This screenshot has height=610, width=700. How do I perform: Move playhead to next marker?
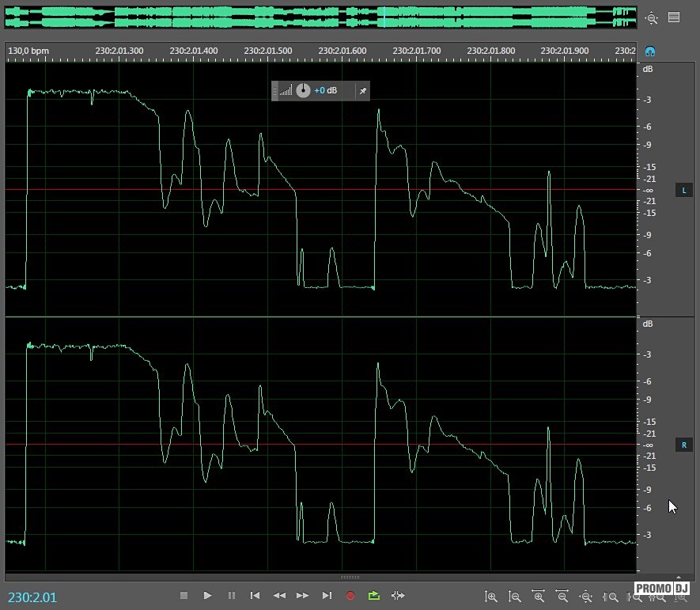point(327,596)
